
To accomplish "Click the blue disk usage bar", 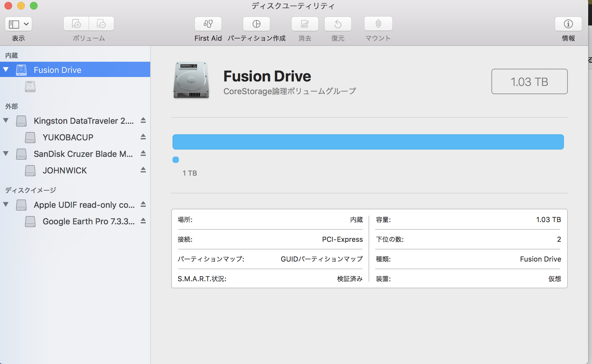I will pyautogui.click(x=368, y=142).
